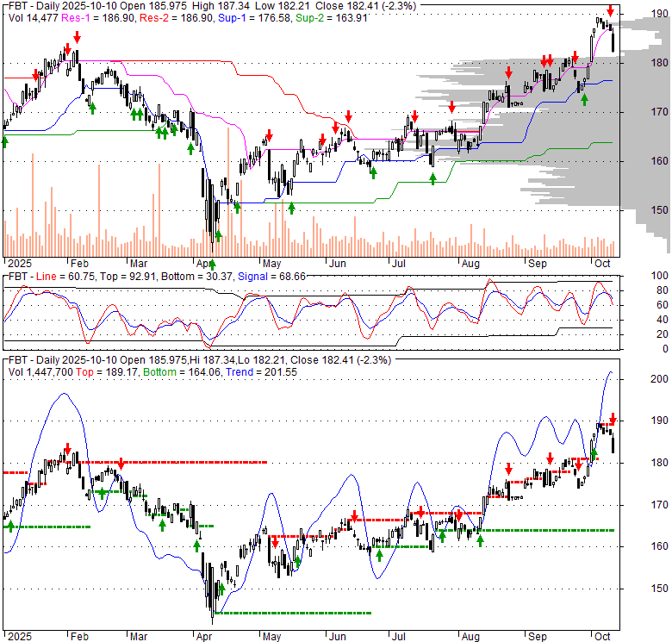Click the 2025 label on the top chart's time axis

point(20,264)
